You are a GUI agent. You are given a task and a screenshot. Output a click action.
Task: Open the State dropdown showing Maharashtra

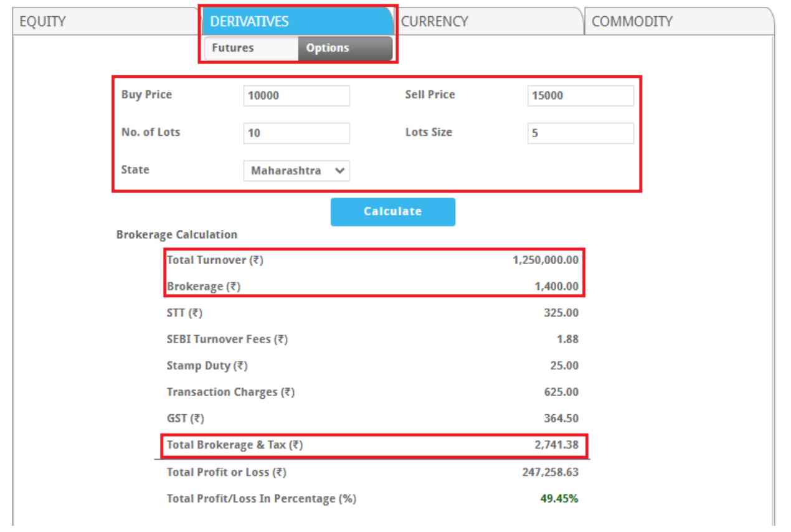pos(296,170)
